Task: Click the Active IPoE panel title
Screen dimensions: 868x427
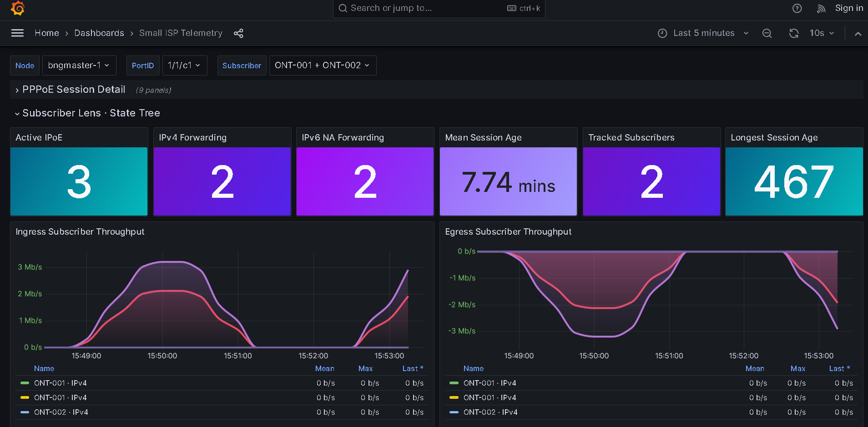Action: pos(39,137)
